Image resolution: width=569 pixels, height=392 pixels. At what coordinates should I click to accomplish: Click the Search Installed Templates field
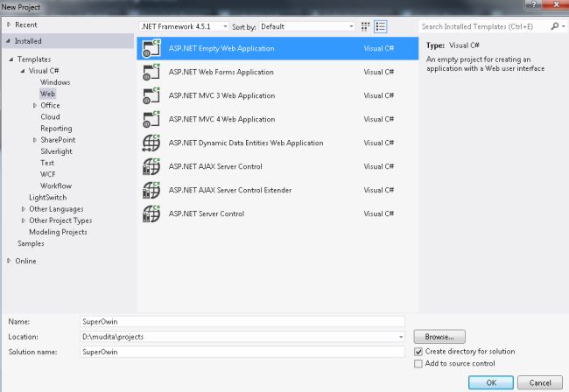(x=483, y=26)
